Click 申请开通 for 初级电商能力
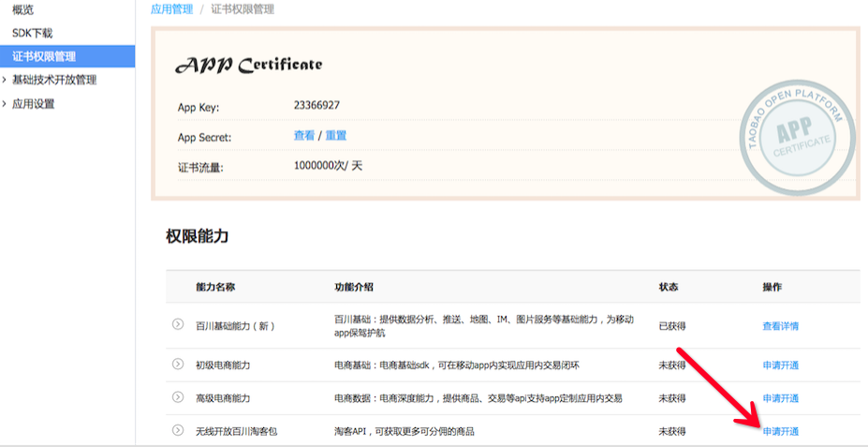Image resolution: width=868 pixels, height=447 pixels. pyautogui.click(x=781, y=365)
